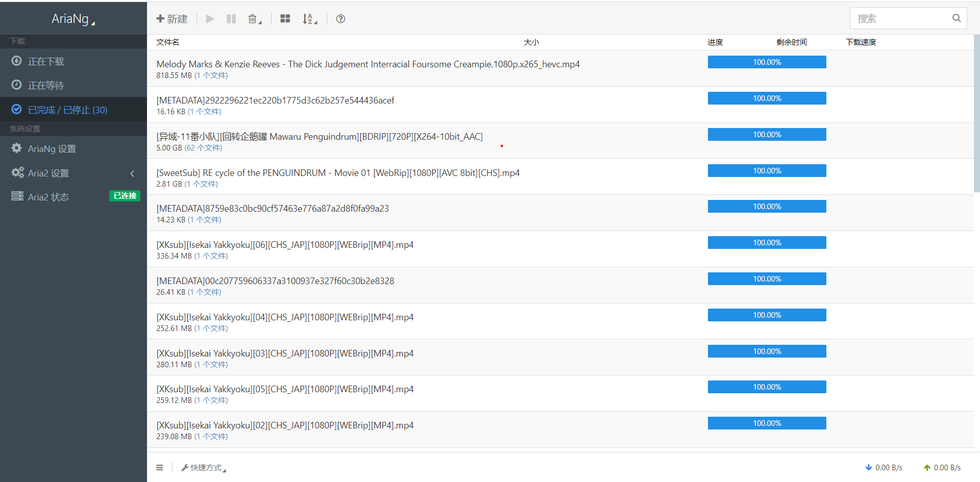
Task: Open Aria2 状态 status page
Action: tap(48, 197)
